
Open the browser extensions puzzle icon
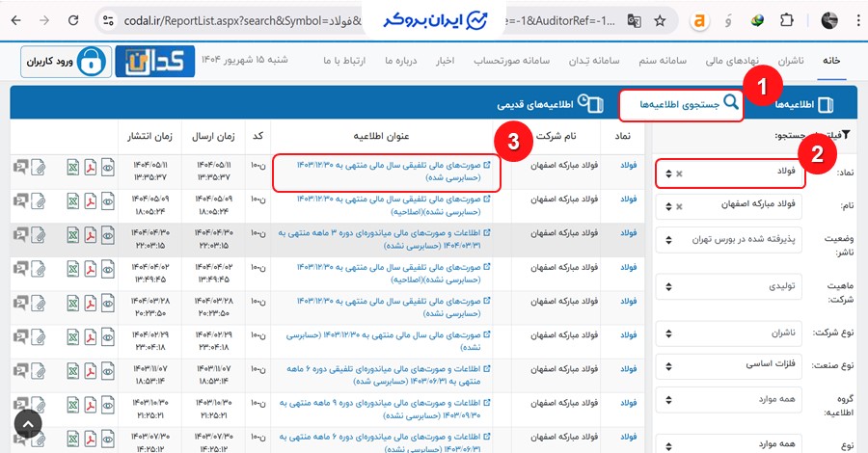pyautogui.click(x=786, y=21)
